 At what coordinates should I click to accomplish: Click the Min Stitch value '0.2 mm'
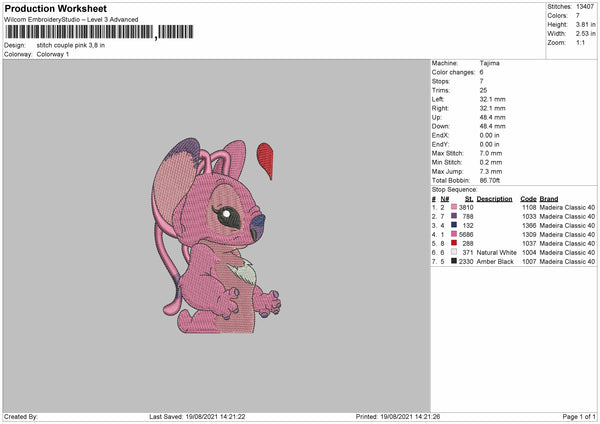tap(491, 162)
